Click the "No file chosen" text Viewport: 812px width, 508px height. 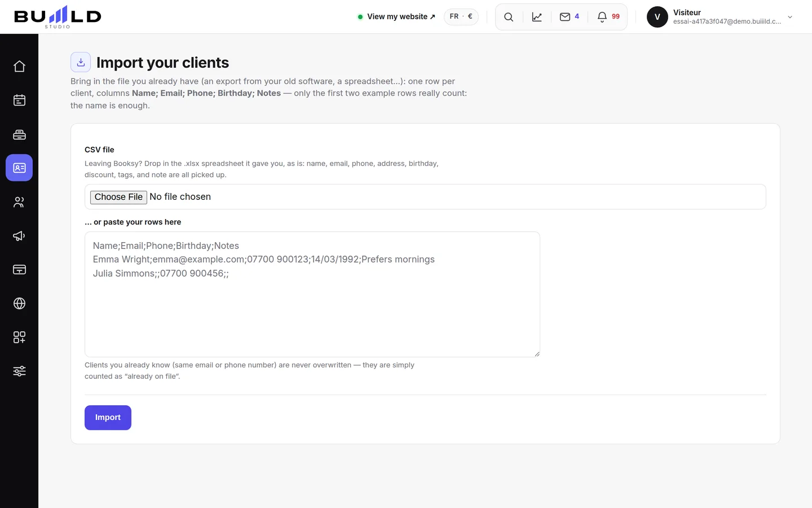[180, 197]
